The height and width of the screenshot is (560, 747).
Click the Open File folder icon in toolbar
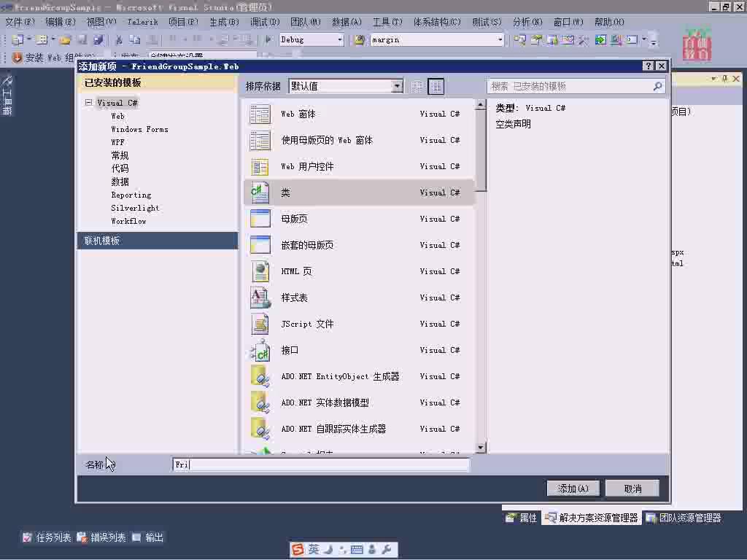coord(65,40)
